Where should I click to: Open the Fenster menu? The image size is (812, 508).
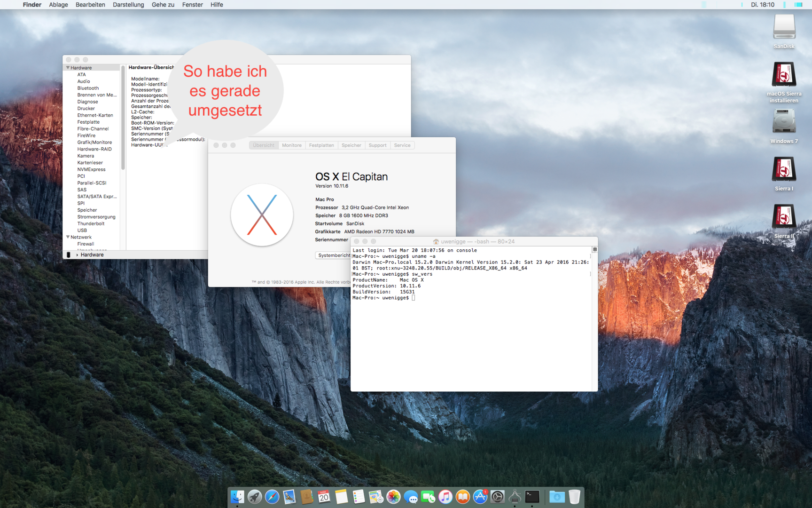point(192,5)
